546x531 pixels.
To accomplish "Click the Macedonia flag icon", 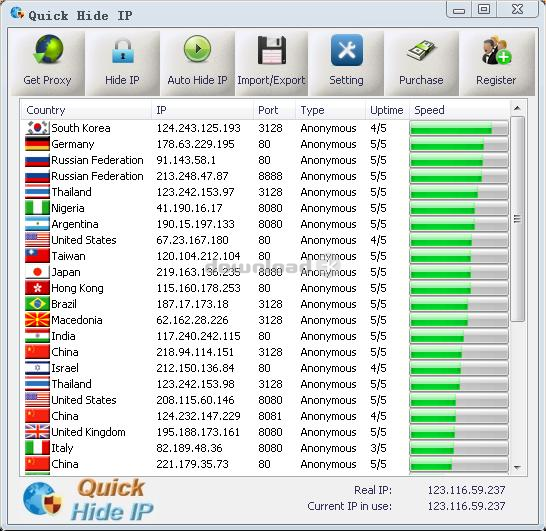I will [37, 320].
